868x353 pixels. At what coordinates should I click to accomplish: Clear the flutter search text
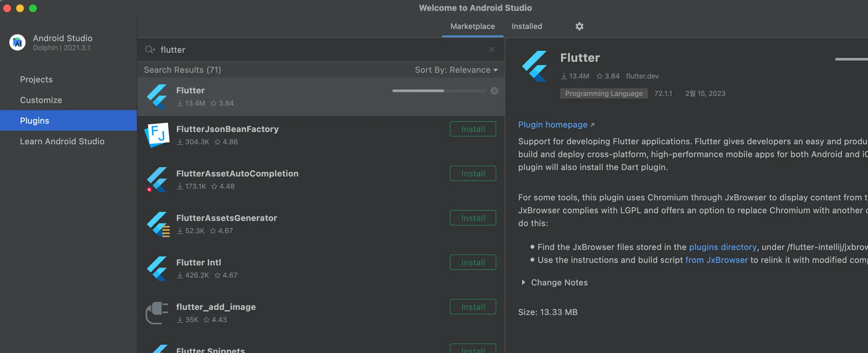[492, 50]
